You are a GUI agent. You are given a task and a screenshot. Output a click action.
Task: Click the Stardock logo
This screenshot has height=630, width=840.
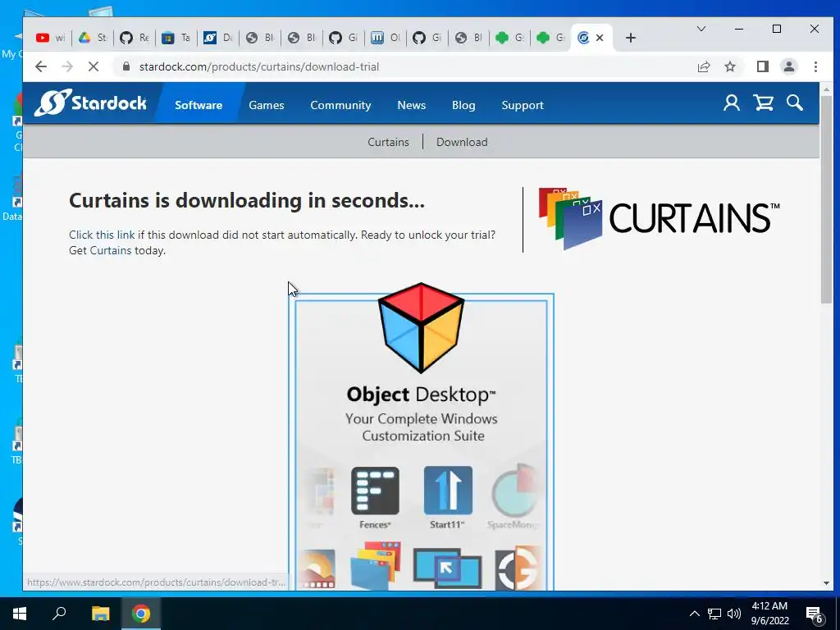point(90,103)
